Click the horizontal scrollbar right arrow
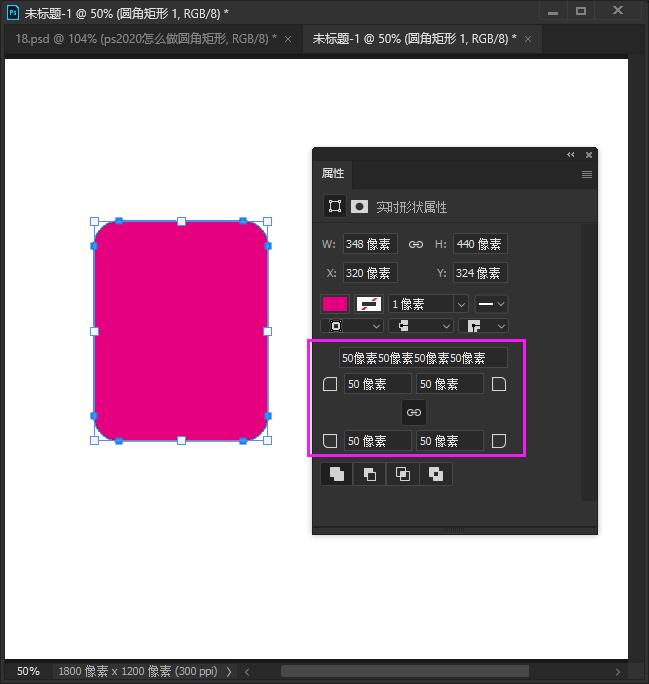This screenshot has width=649, height=684. 618,672
